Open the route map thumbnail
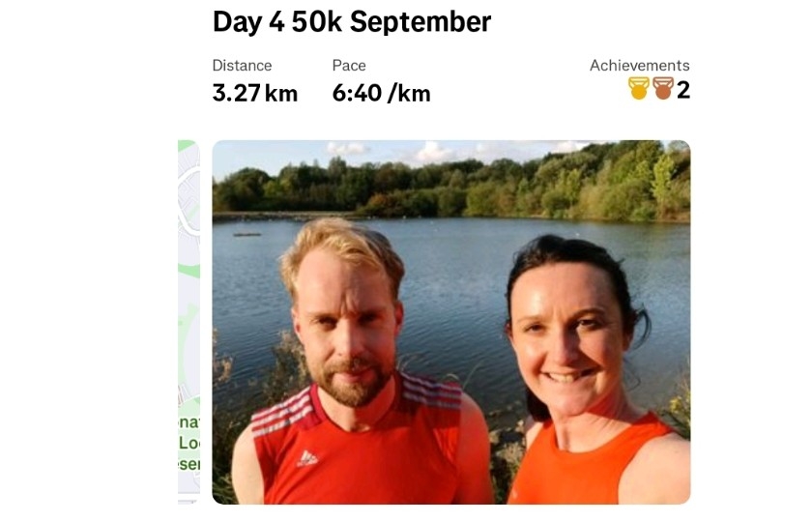 pyautogui.click(x=189, y=322)
